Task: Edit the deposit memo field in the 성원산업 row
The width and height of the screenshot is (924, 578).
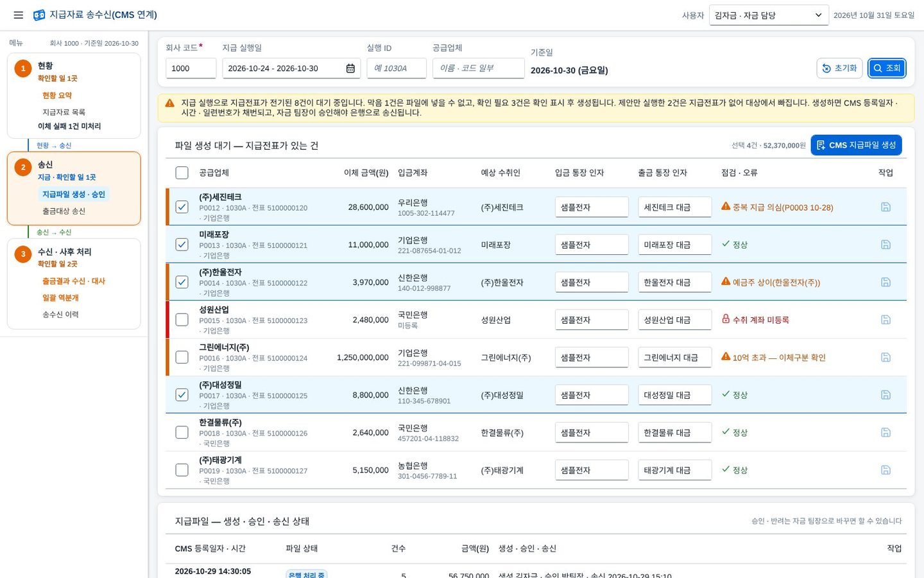Action: point(592,320)
